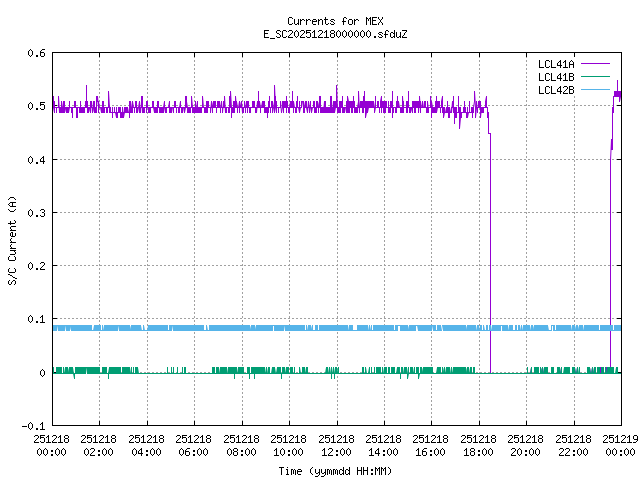The height and width of the screenshot is (480, 640).
Task: Click the 'S/C Current (A)' y-axis label
Action: pos(12,240)
